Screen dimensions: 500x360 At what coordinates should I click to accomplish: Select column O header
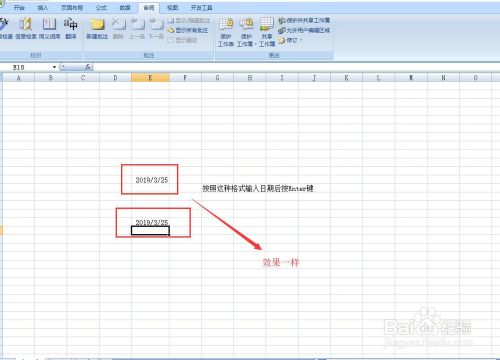tap(475, 78)
